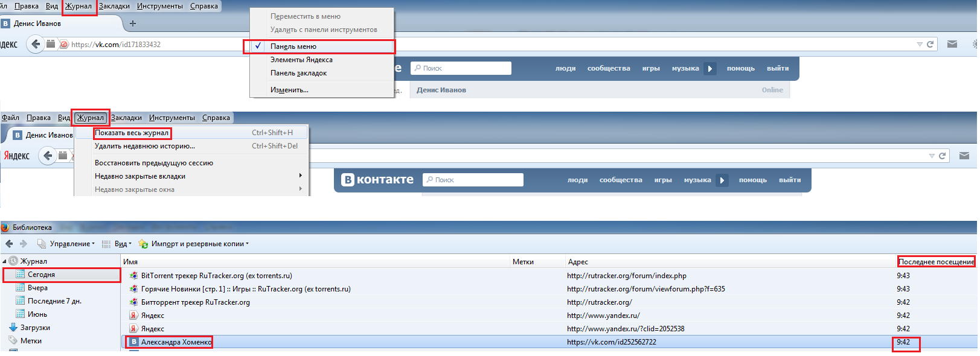
Task: Open Правка menu in window with open Журнал menu
Action: (x=39, y=118)
